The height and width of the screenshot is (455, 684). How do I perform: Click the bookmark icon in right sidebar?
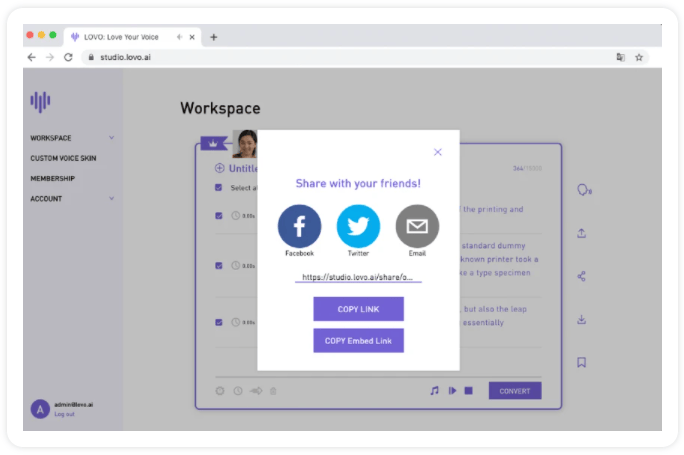[581, 362]
